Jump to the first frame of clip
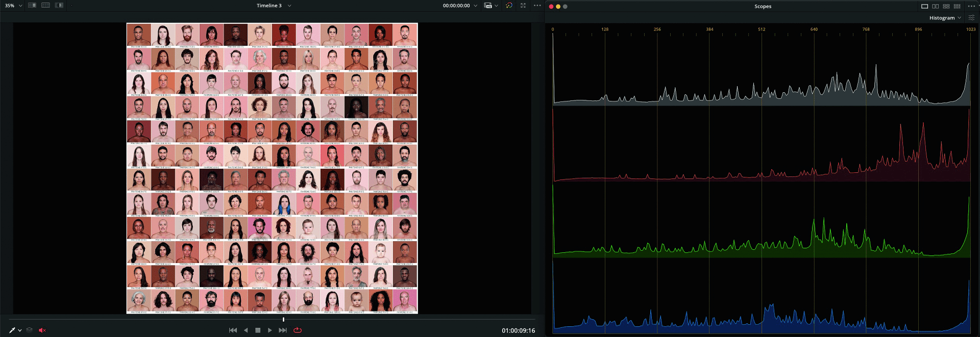This screenshot has width=980, height=337. [x=233, y=330]
